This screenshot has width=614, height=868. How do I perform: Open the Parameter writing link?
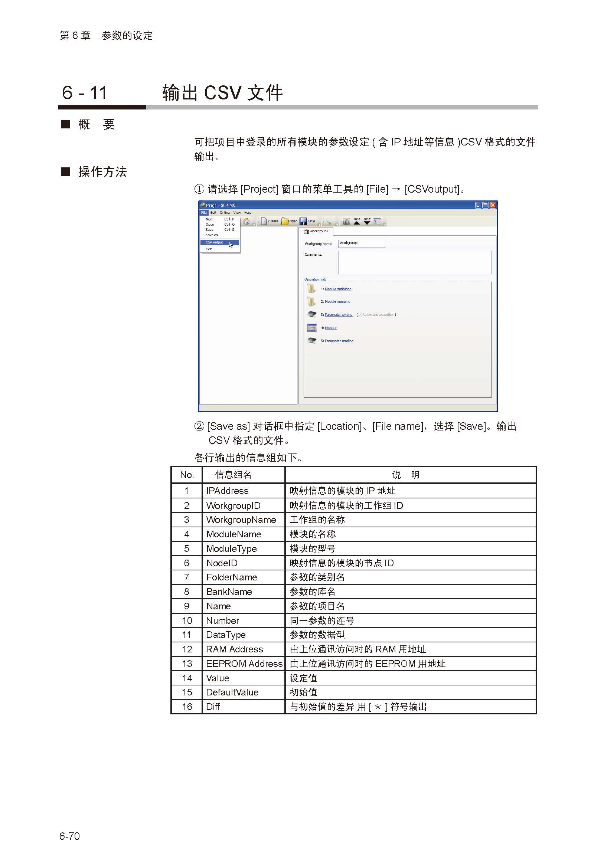[339, 315]
